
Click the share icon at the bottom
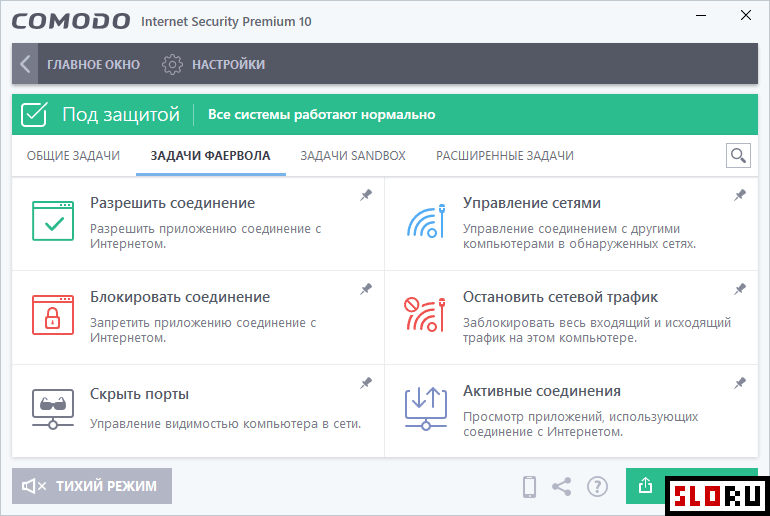[x=562, y=487]
